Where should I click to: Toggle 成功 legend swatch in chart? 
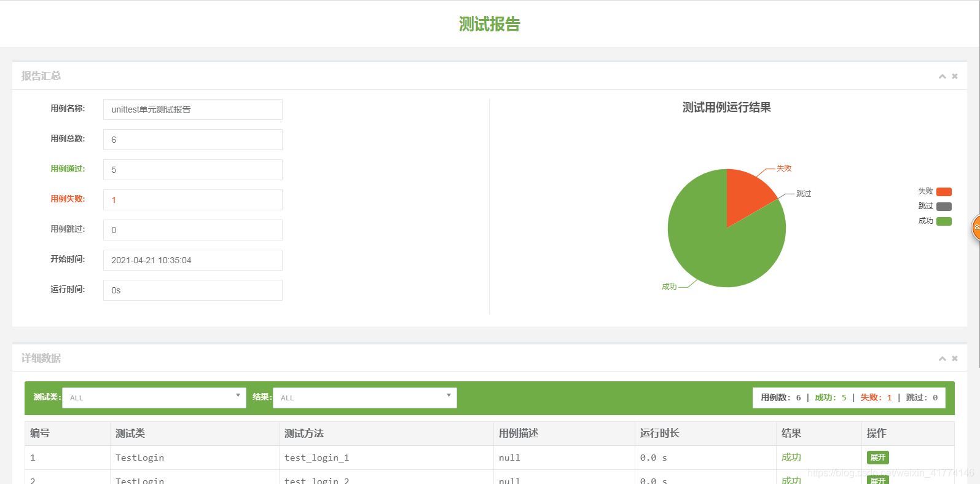click(x=944, y=221)
